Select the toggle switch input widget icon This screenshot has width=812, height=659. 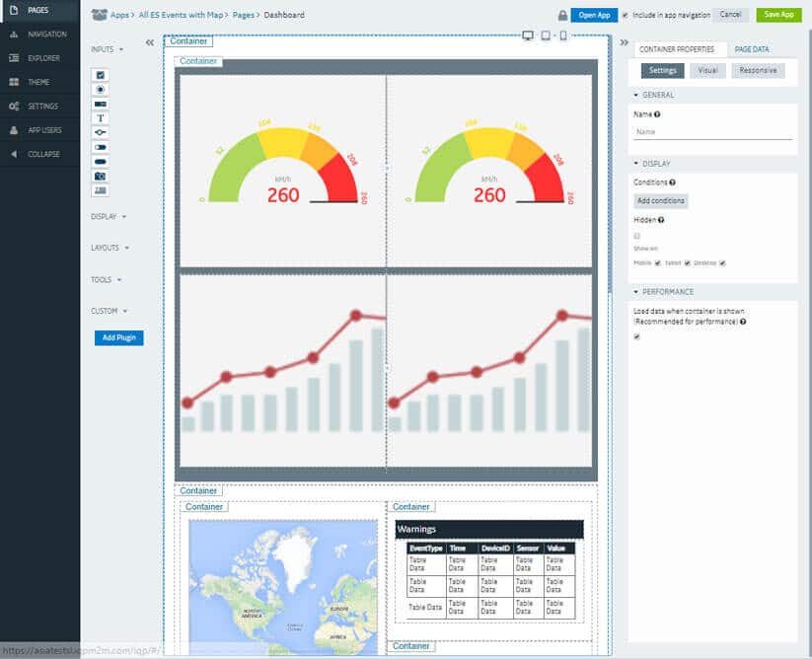click(100, 146)
